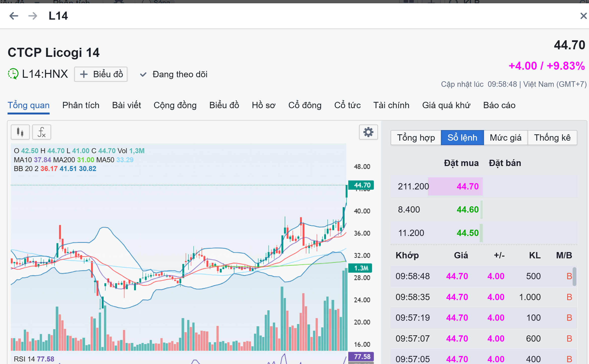Open the Bài viết tab
Image resolution: width=589 pixels, height=364 pixels.
pos(126,105)
